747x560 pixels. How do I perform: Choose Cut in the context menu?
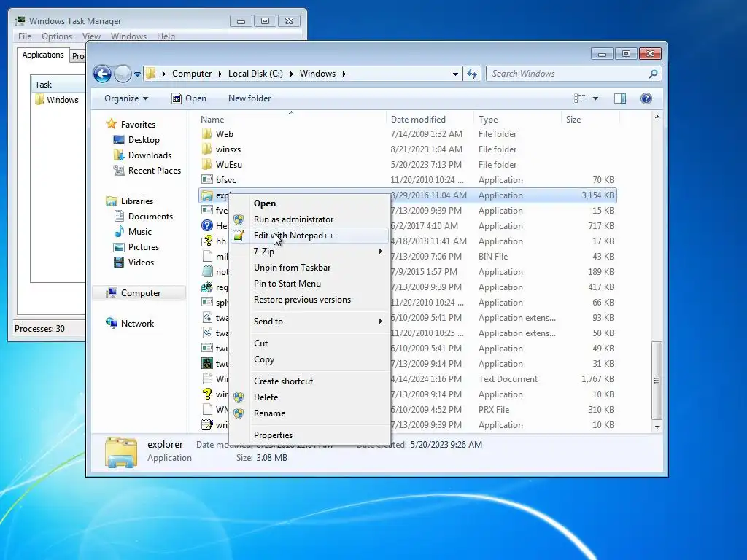pyautogui.click(x=309, y=343)
